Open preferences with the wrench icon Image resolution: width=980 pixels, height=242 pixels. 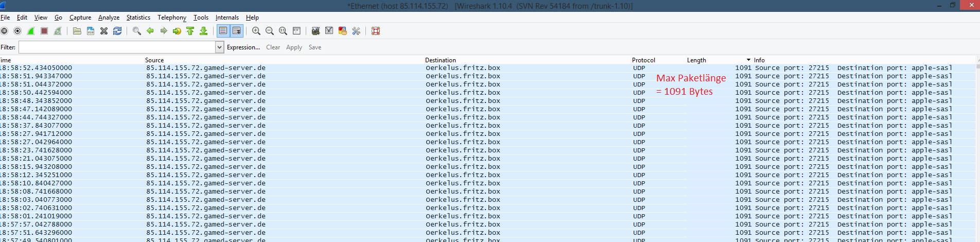click(356, 31)
